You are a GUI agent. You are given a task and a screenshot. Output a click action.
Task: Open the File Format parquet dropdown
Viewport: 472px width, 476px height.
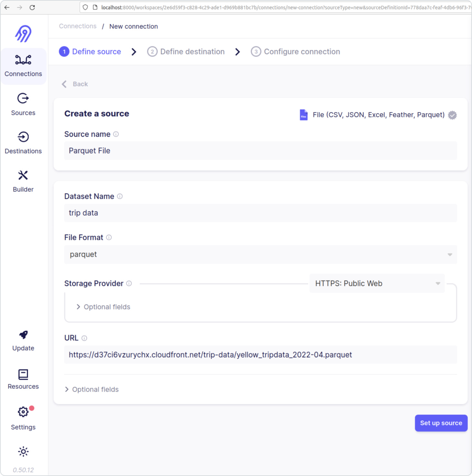[261, 255]
